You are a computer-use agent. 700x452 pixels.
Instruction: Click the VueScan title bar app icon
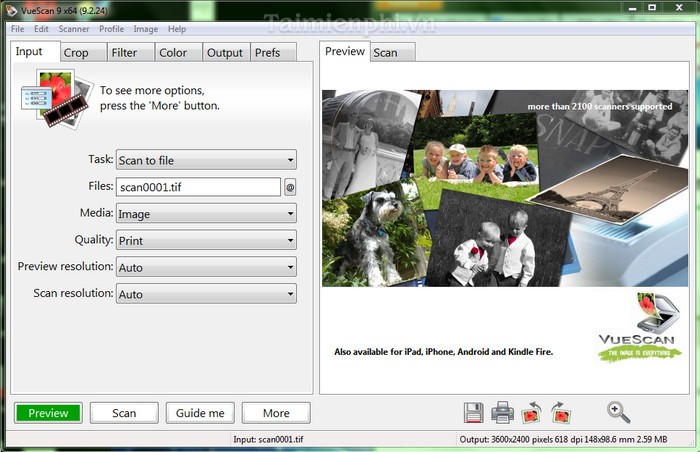(x=10, y=10)
